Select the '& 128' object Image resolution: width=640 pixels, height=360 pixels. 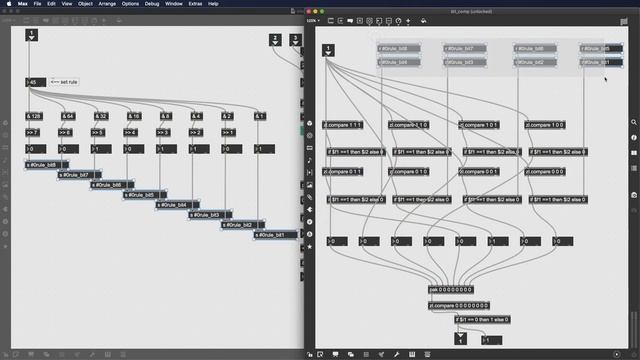point(34,116)
